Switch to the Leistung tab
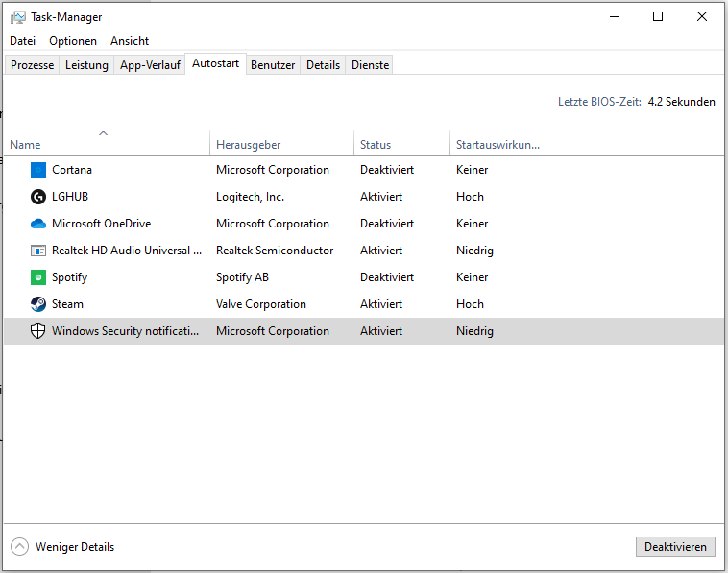 point(86,65)
